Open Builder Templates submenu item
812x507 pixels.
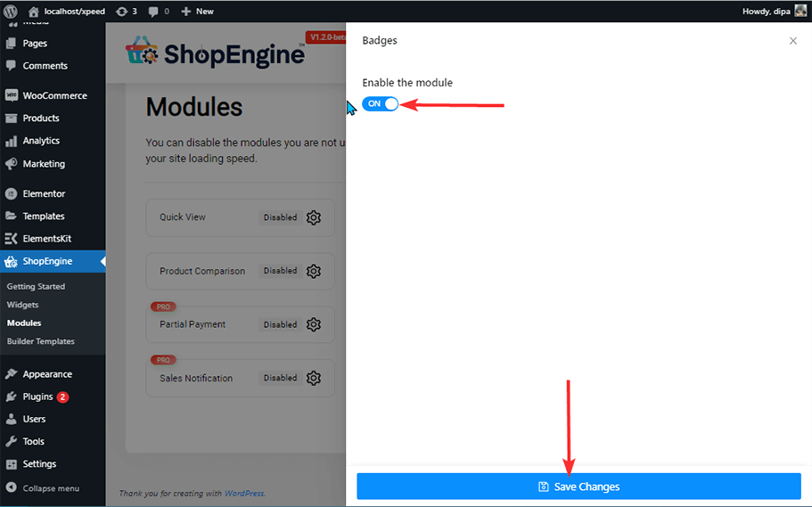click(x=40, y=341)
